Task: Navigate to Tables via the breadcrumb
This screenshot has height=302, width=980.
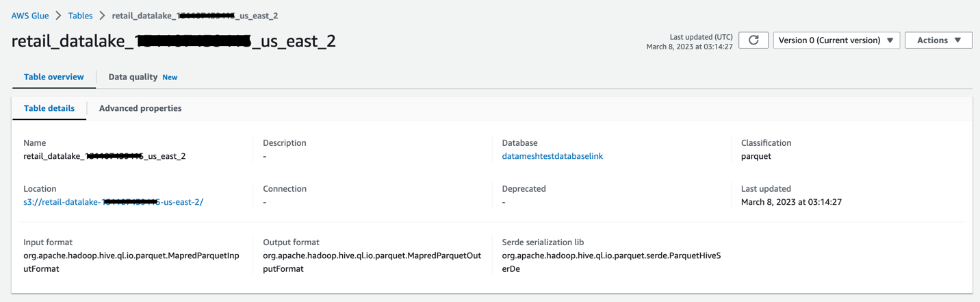Action: [x=80, y=16]
